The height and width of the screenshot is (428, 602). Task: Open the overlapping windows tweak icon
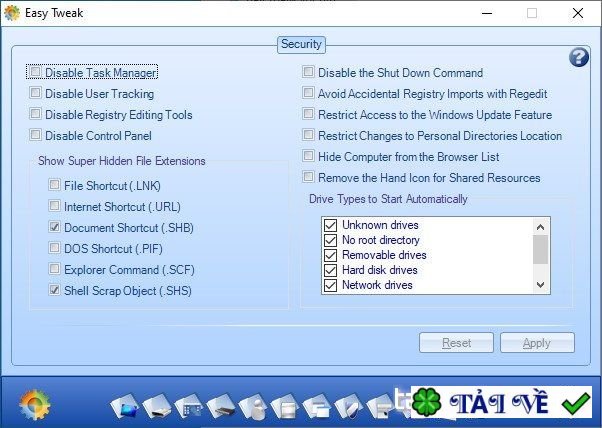(x=318, y=406)
